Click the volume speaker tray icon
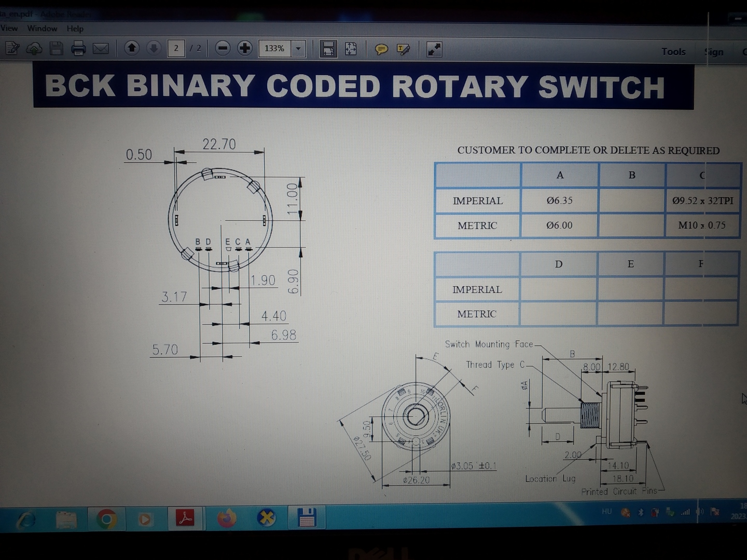The width and height of the screenshot is (747, 560). coord(700,512)
